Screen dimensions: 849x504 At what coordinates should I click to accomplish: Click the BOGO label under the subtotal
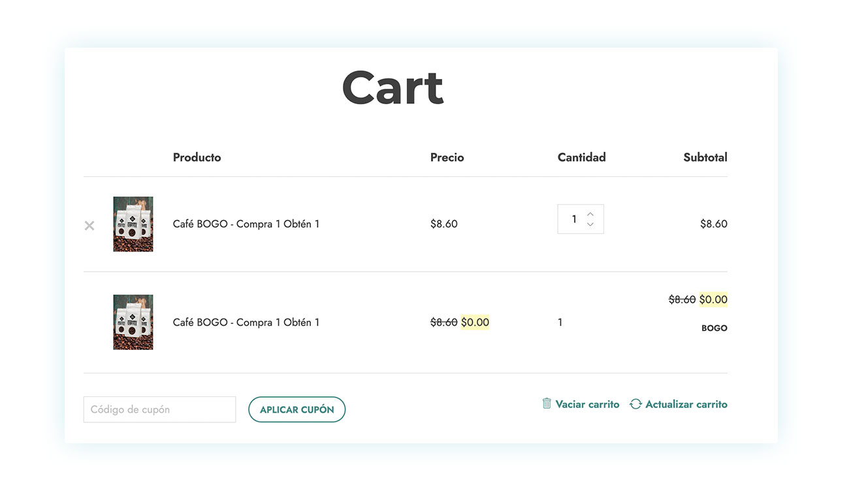(714, 328)
